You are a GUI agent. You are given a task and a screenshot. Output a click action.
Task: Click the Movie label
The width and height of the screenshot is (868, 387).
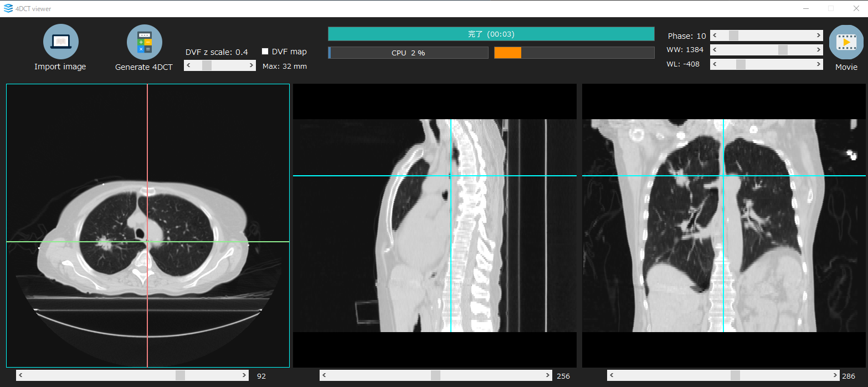pos(846,67)
